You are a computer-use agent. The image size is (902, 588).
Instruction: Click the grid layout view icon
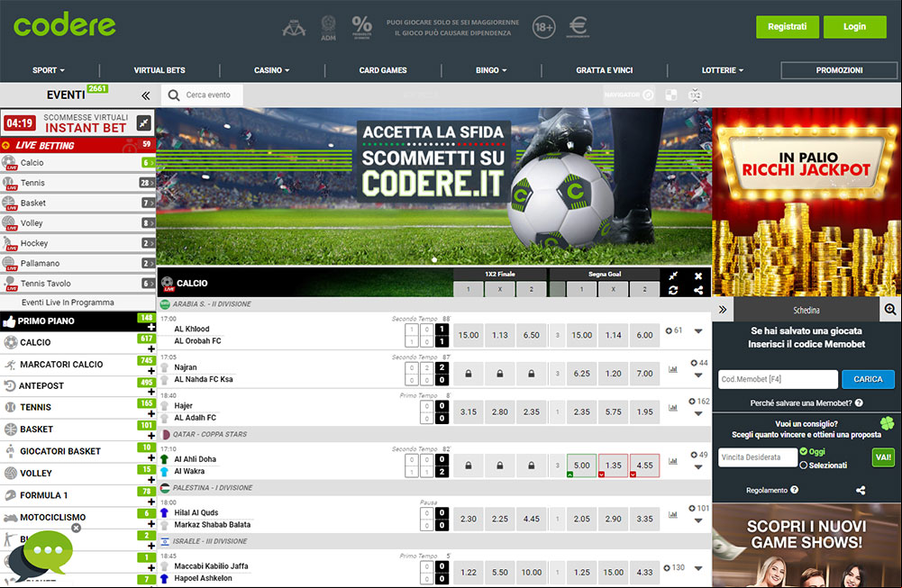[670, 95]
